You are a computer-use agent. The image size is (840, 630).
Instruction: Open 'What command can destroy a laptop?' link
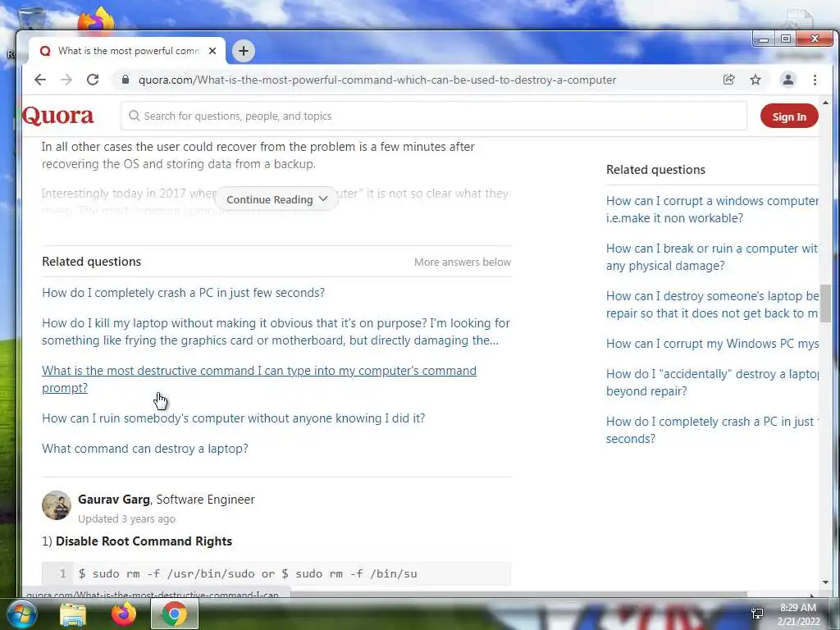coord(145,449)
